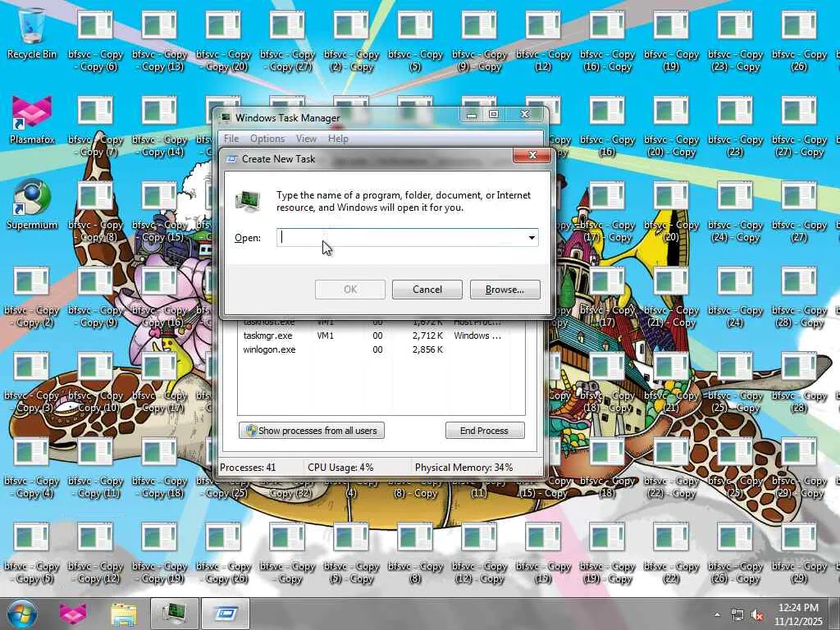This screenshot has width=840, height=630.
Task: Launch Plasmafox from the taskbar
Action: pos(73,614)
